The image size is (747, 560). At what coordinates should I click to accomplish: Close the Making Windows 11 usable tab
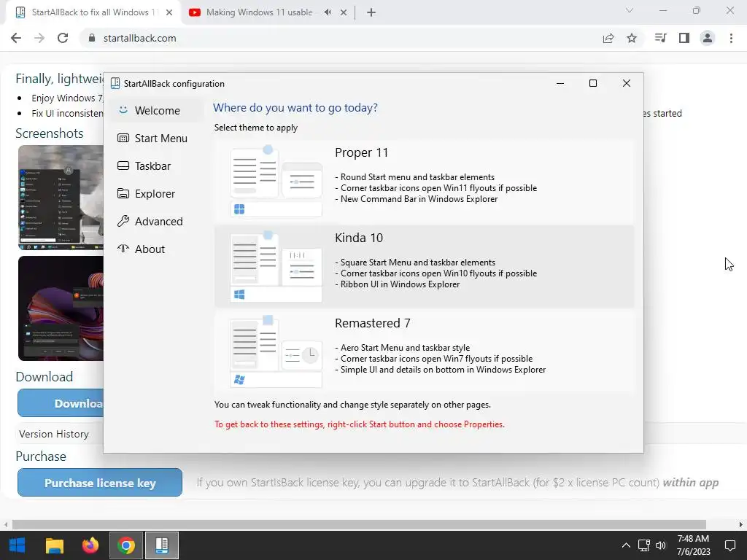(344, 12)
